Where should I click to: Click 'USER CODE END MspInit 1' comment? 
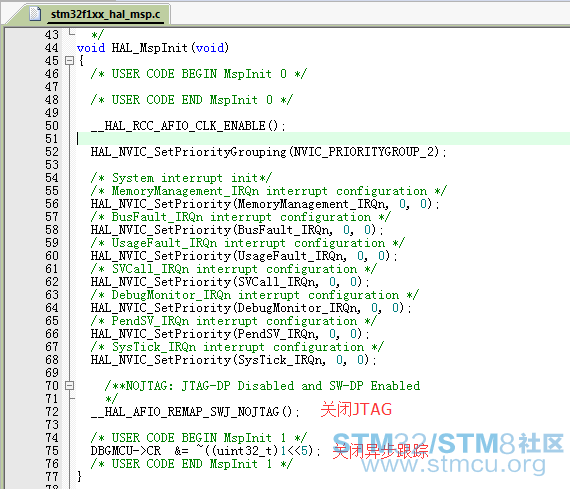tap(192, 464)
